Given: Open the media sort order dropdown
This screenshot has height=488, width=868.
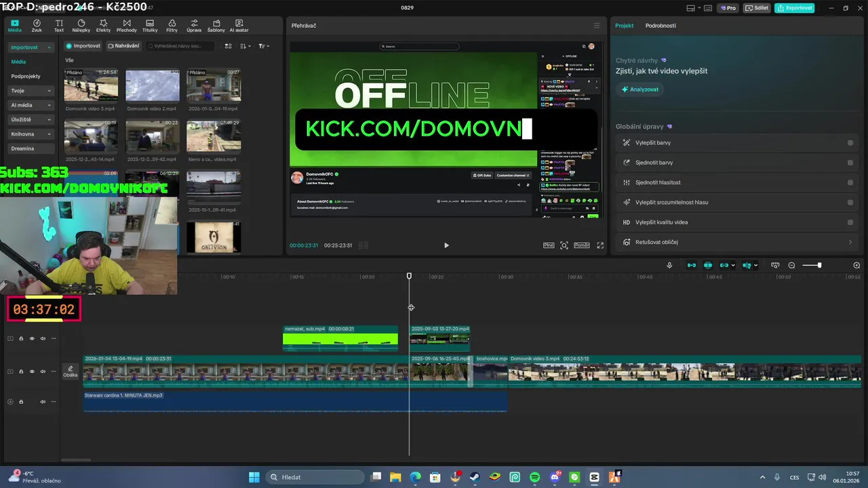Looking at the screenshot, I should pyautogui.click(x=245, y=46).
